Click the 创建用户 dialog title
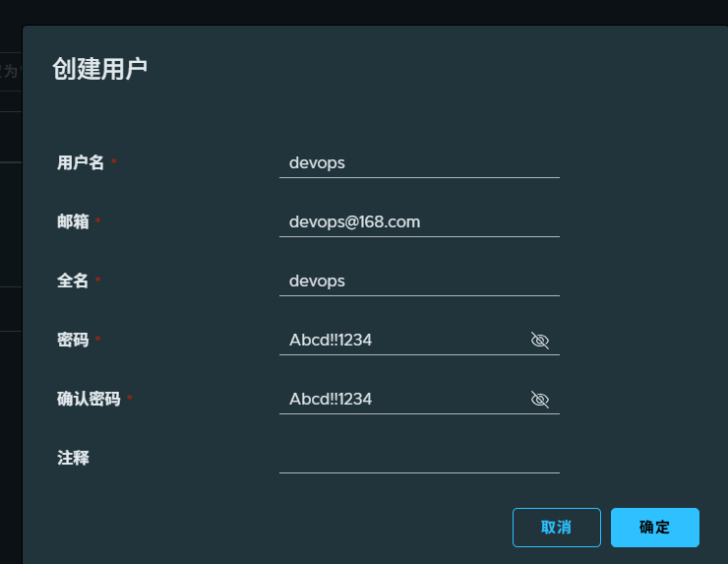The image size is (728, 564). pyautogui.click(x=99, y=69)
